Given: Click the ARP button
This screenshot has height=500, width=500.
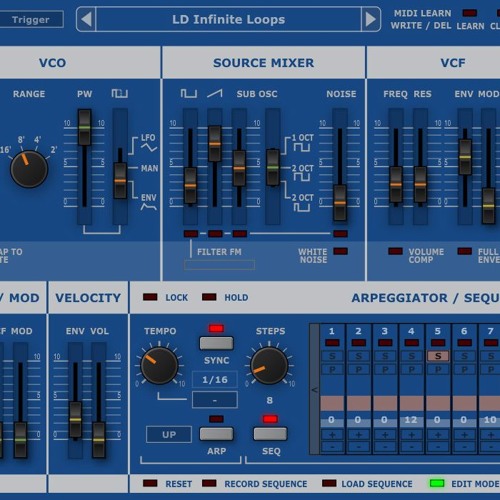Looking at the screenshot, I should [216, 434].
